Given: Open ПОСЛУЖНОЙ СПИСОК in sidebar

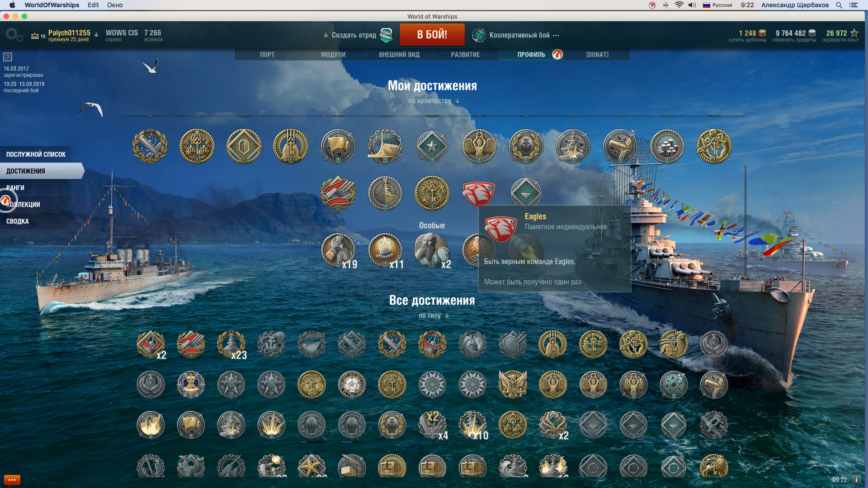Looking at the screenshot, I should 36,154.
